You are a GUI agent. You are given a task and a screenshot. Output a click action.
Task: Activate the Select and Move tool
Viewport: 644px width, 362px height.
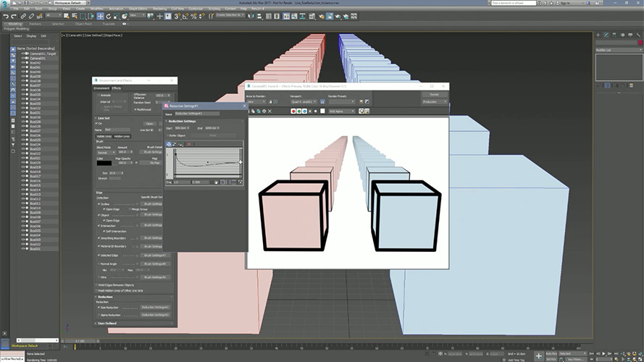pyautogui.click(x=100, y=17)
